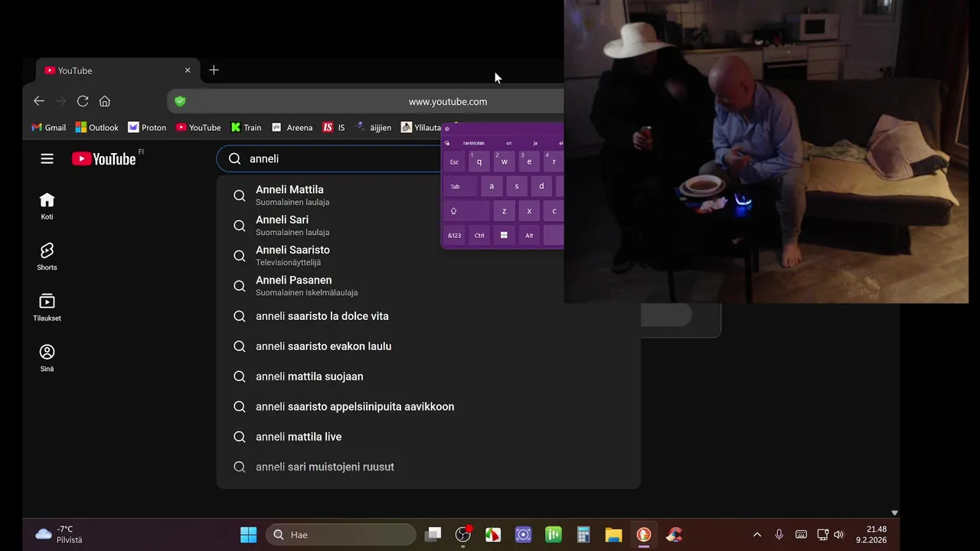980x551 pixels.
Task: Choose anneli mattila live suggestion
Action: [x=428, y=437]
